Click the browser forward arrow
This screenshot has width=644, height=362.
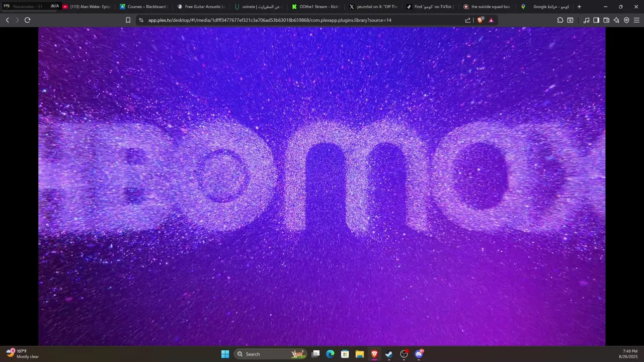[17, 20]
